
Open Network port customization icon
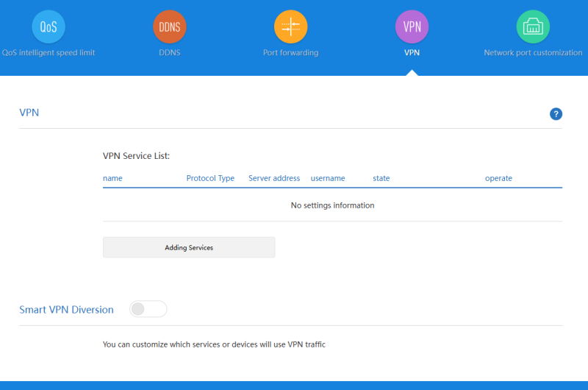tap(533, 26)
